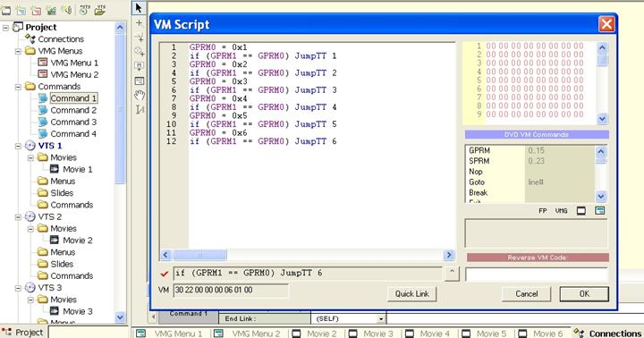Image resolution: width=644 pixels, height=338 pixels.
Task: Click the menu command filter icon
Action: pos(599,211)
